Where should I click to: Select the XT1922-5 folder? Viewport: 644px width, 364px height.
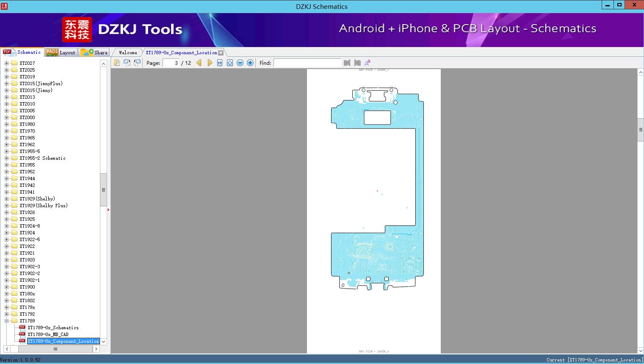coord(30,239)
